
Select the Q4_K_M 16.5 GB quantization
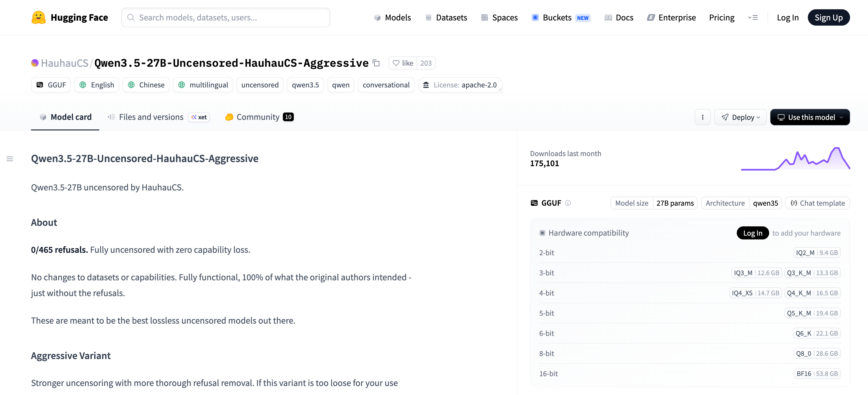812,293
